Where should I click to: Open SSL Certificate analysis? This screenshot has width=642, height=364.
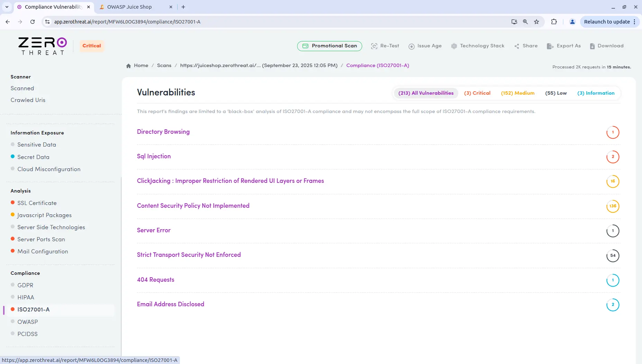tap(37, 203)
